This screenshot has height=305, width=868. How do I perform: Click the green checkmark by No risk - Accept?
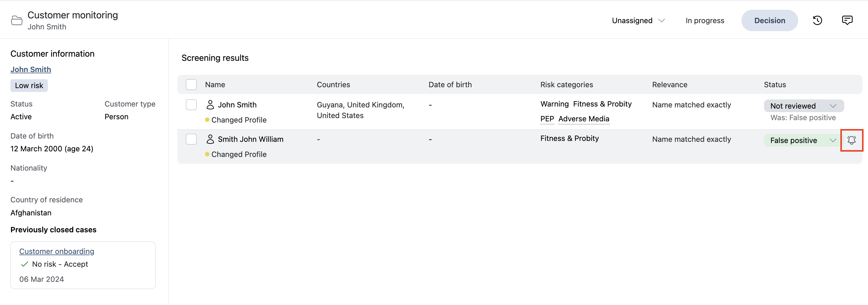pos(24,264)
